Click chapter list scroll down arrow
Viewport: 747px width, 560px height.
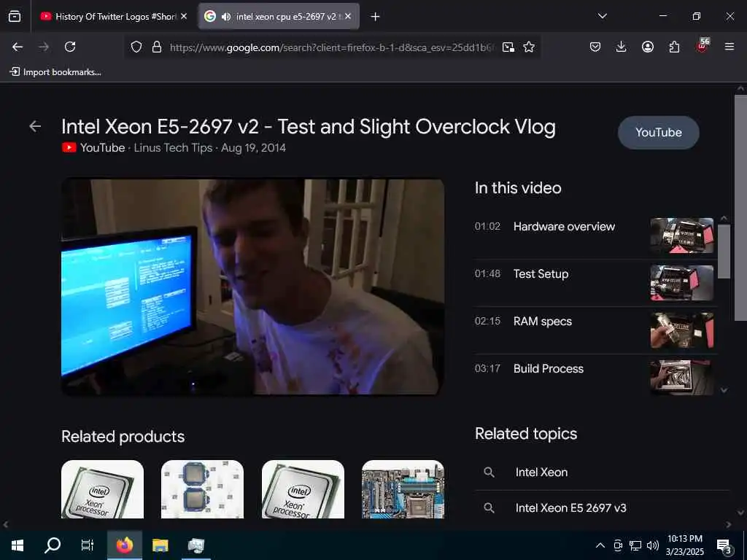(724, 390)
